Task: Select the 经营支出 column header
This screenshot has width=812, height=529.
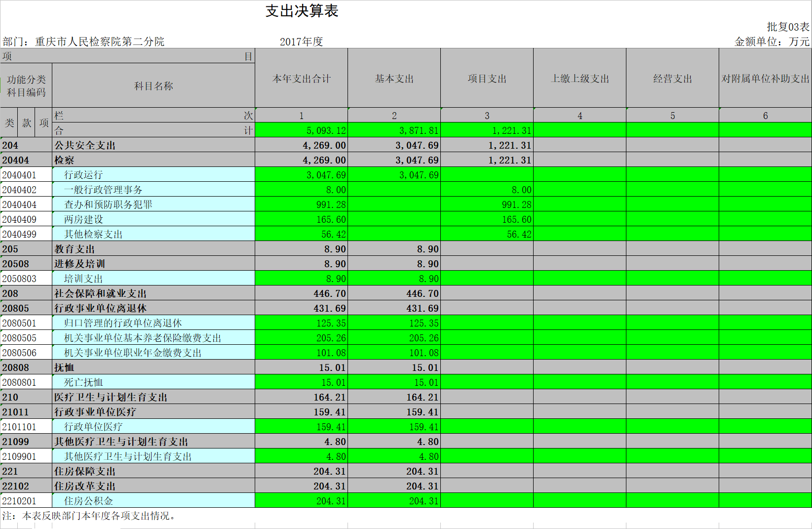Action: [x=672, y=79]
